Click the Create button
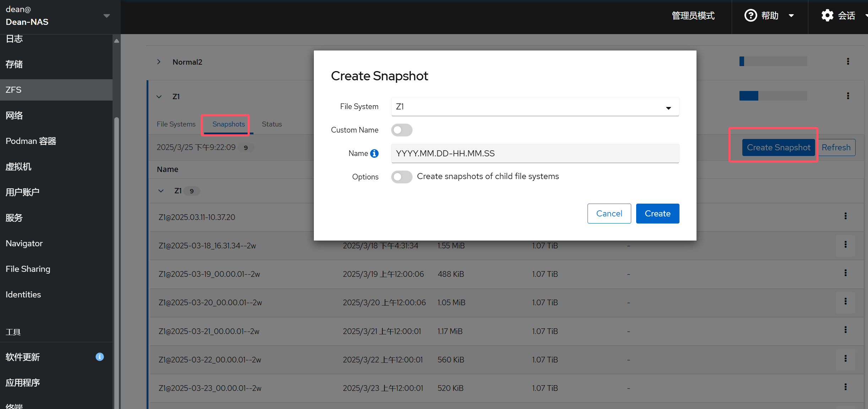This screenshot has width=868, height=409. click(x=657, y=214)
